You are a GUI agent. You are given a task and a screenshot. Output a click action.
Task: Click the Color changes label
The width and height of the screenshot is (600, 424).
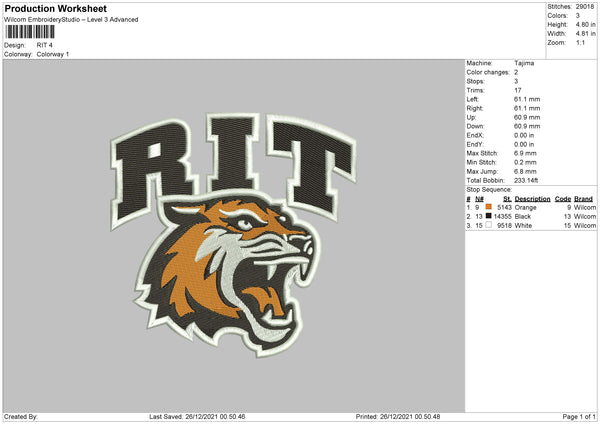tap(488, 72)
